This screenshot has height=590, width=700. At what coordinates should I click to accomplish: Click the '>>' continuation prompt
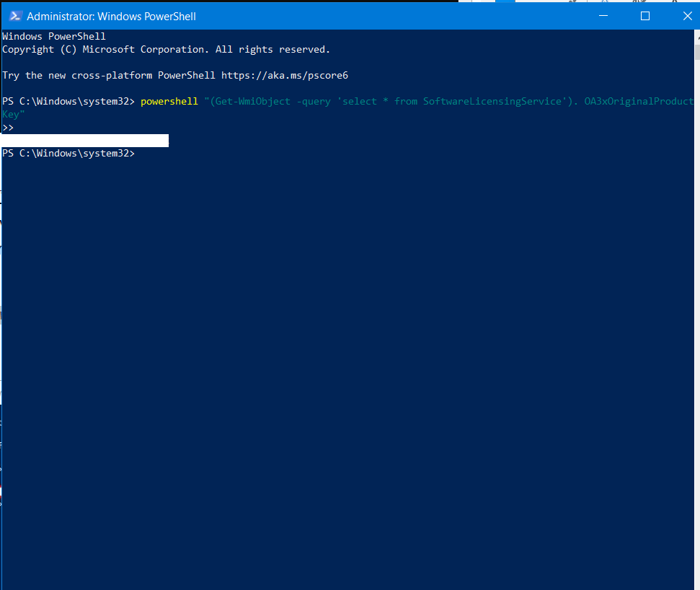click(x=8, y=127)
